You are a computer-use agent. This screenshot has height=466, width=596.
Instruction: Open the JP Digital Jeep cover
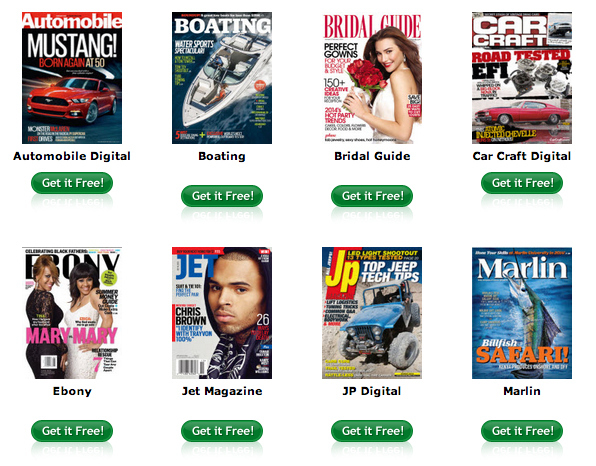click(372, 313)
